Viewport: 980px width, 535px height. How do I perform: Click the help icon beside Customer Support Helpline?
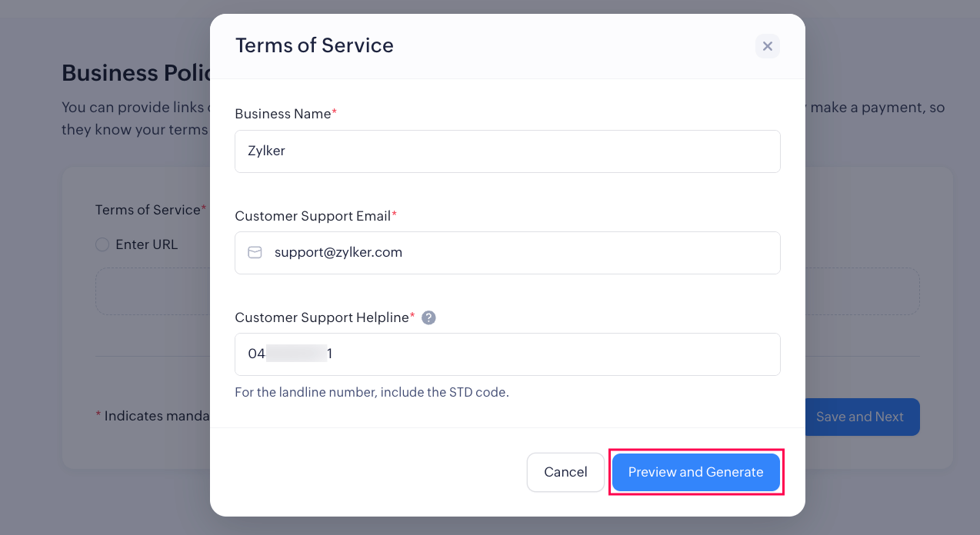(x=428, y=317)
